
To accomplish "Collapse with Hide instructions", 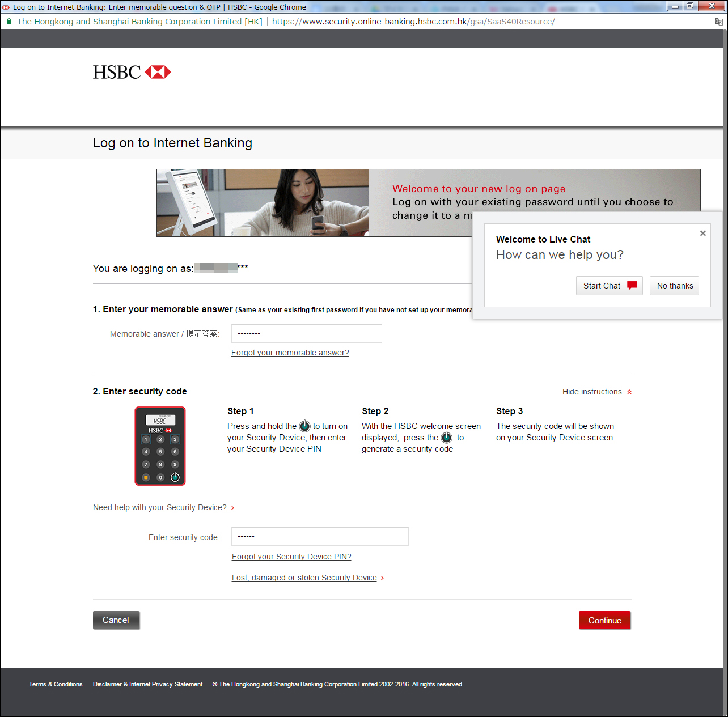I will tap(597, 392).
